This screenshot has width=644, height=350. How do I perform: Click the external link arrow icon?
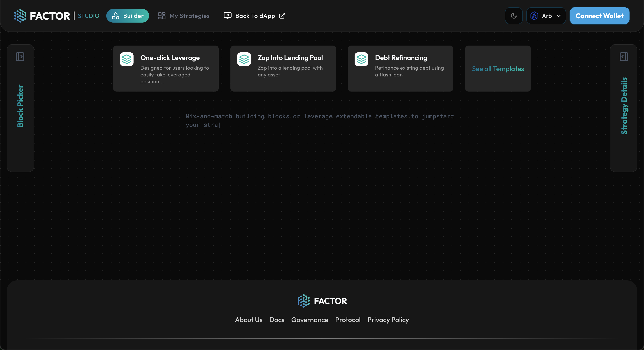click(x=282, y=16)
